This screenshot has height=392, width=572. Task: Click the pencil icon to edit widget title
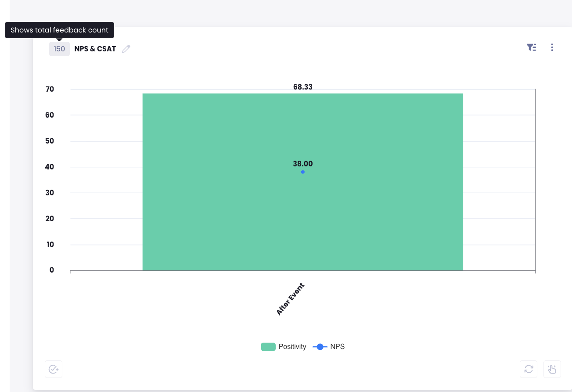coord(126,49)
